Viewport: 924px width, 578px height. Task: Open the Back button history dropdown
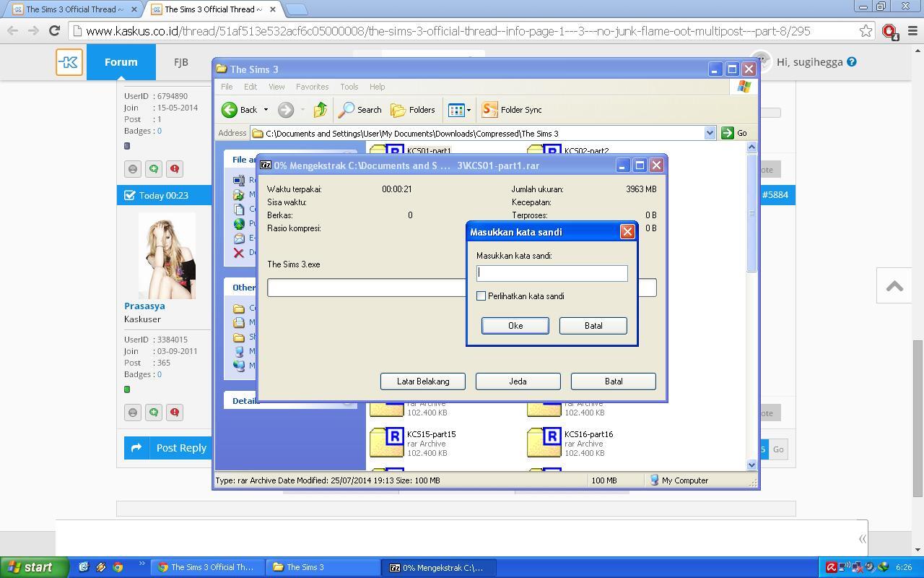[x=266, y=110]
